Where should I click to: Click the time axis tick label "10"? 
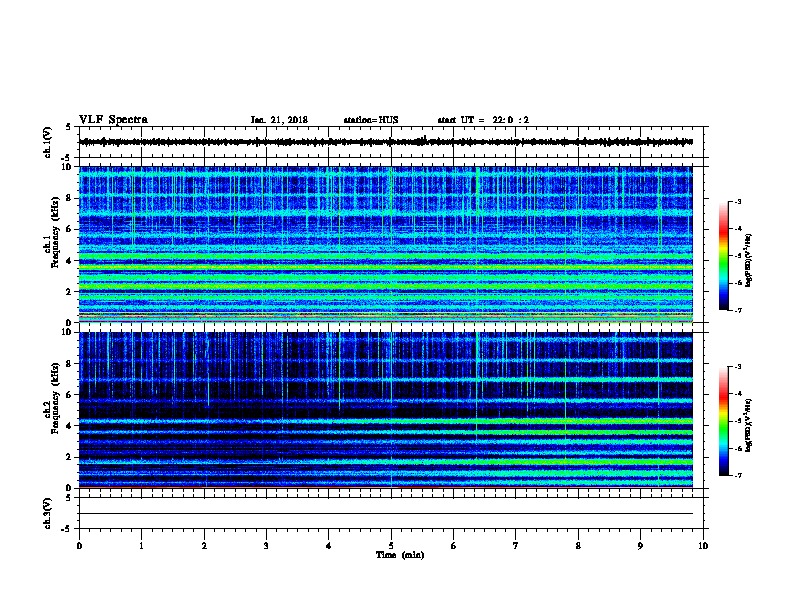pyautogui.click(x=703, y=546)
